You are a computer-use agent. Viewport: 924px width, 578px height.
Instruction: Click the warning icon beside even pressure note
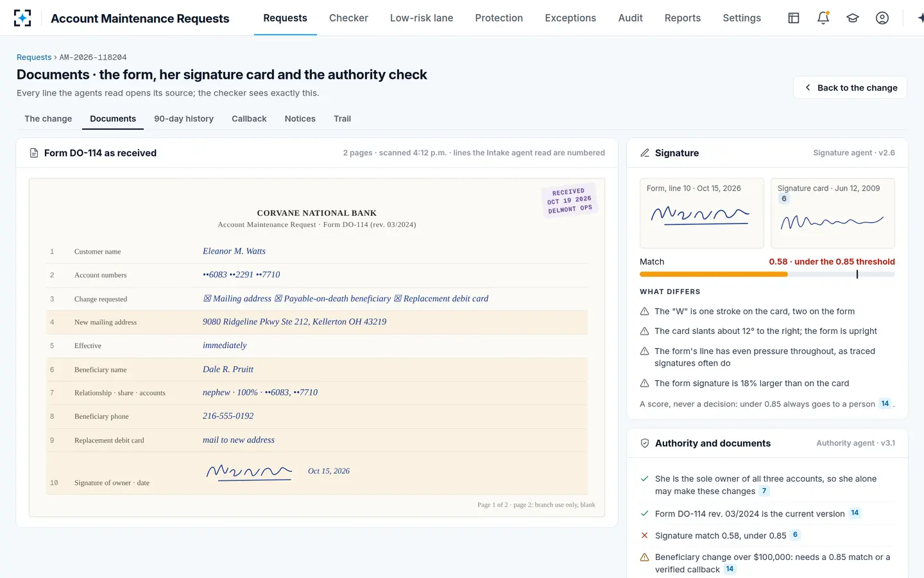[644, 351]
